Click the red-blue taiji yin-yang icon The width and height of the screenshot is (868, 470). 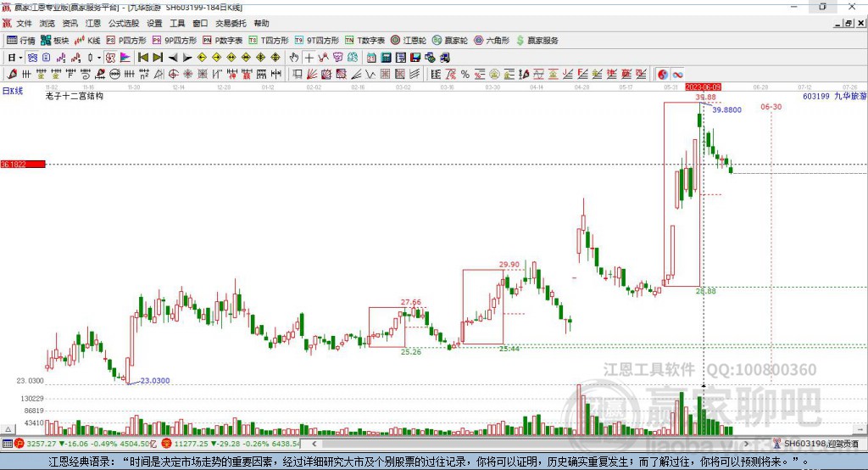(x=663, y=74)
